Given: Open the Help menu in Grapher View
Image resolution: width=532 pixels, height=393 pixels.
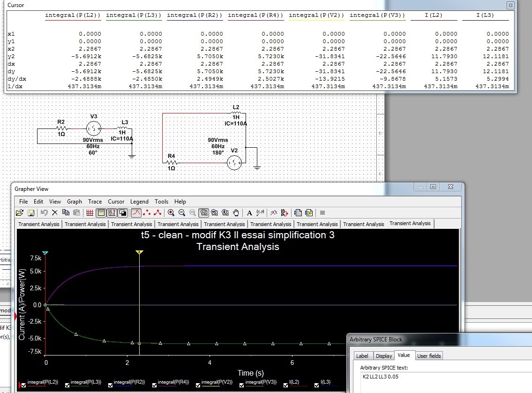Looking at the screenshot, I should tap(180, 202).
